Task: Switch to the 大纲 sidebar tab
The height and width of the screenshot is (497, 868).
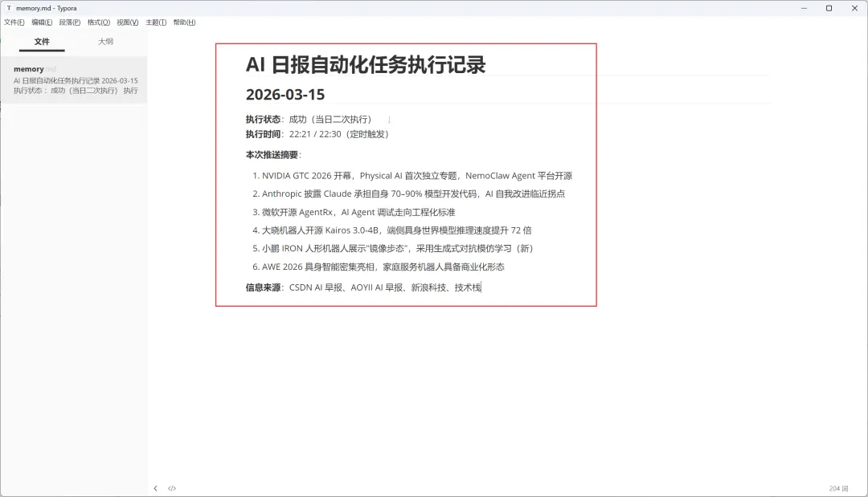Action: click(106, 42)
